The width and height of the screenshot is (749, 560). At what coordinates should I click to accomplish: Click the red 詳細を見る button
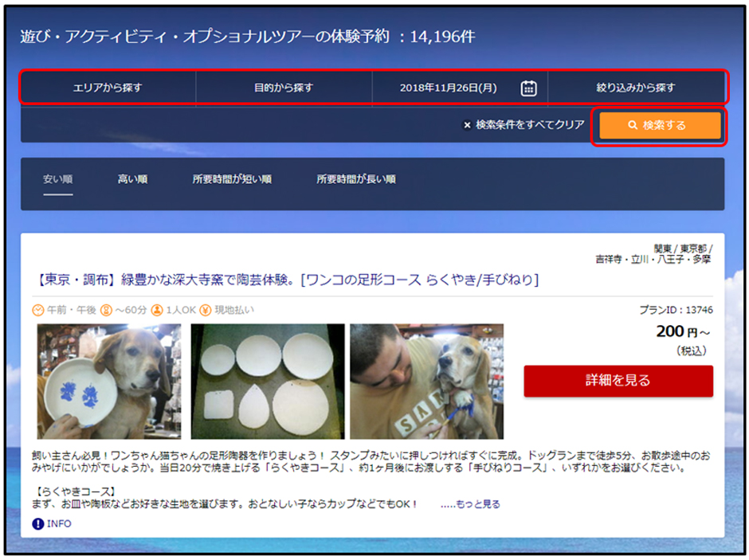point(618,381)
